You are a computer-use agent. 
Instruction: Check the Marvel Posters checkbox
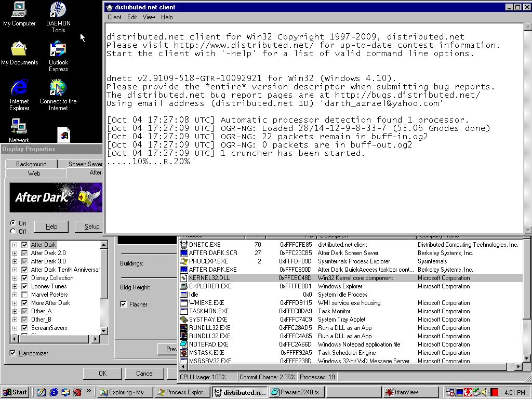point(24,295)
